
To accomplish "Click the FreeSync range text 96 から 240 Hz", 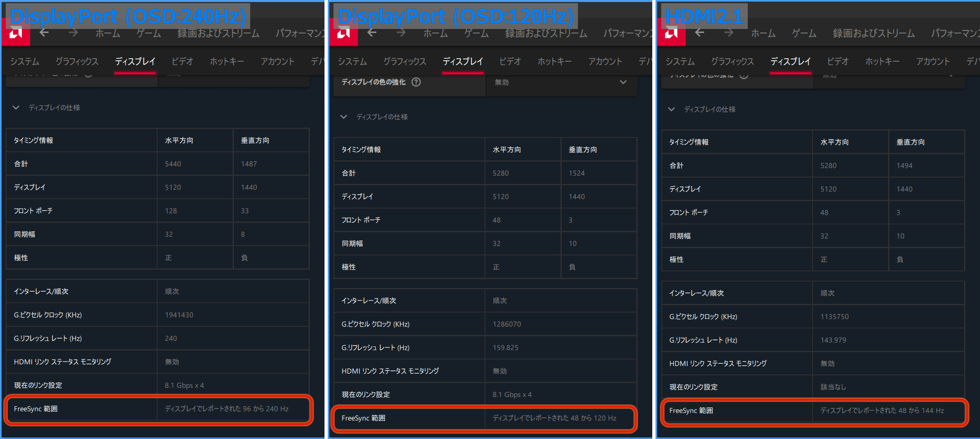I will 266,409.
